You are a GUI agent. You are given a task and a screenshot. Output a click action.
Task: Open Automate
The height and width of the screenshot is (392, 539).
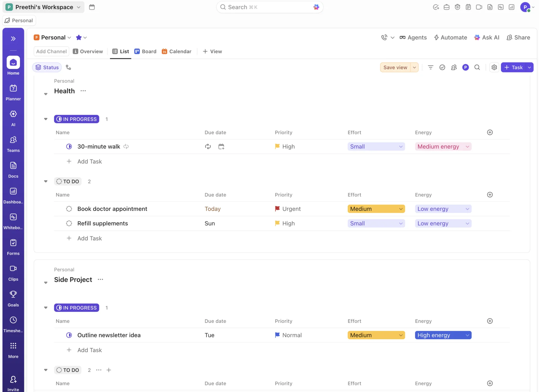tap(451, 38)
